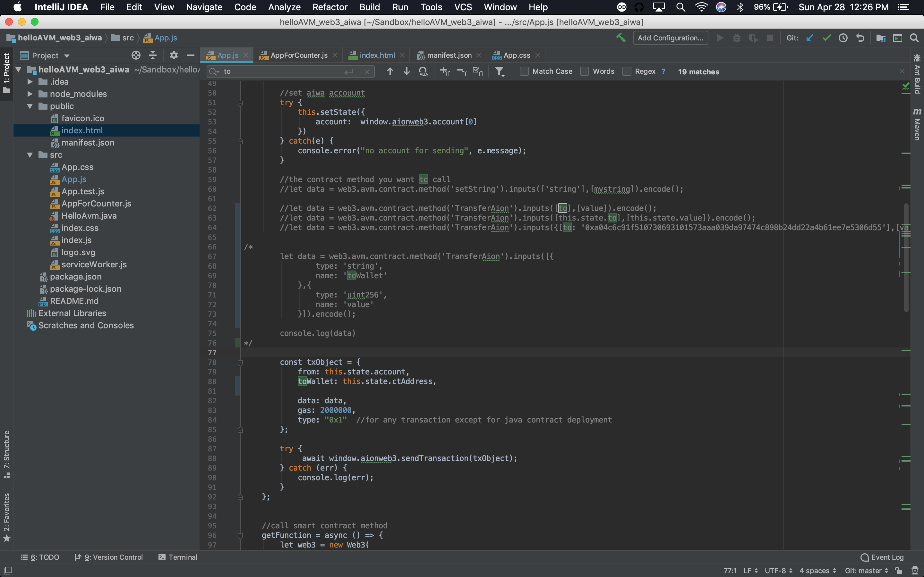
Task: Show Git history clock icon
Action: point(843,38)
